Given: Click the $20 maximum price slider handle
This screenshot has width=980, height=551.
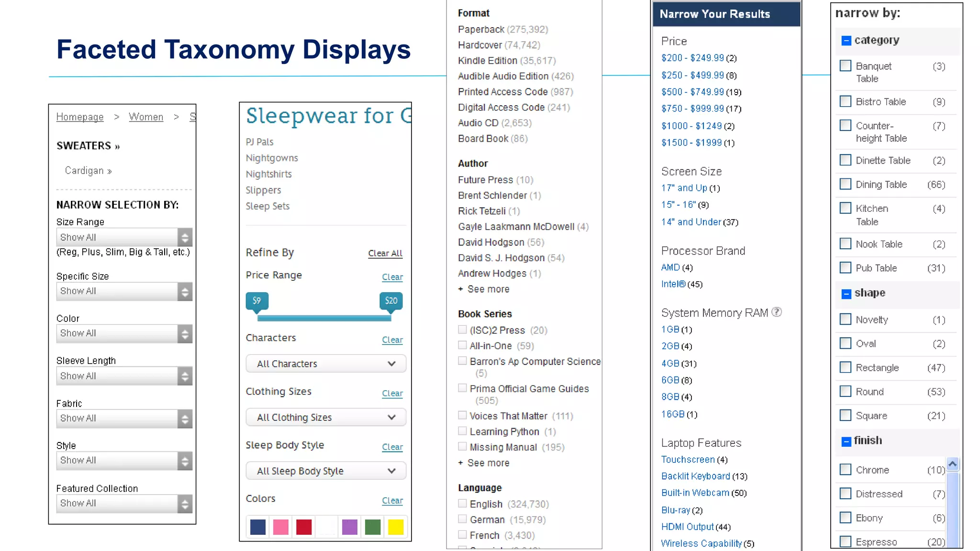Looking at the screenshot, I should (391, 303).
